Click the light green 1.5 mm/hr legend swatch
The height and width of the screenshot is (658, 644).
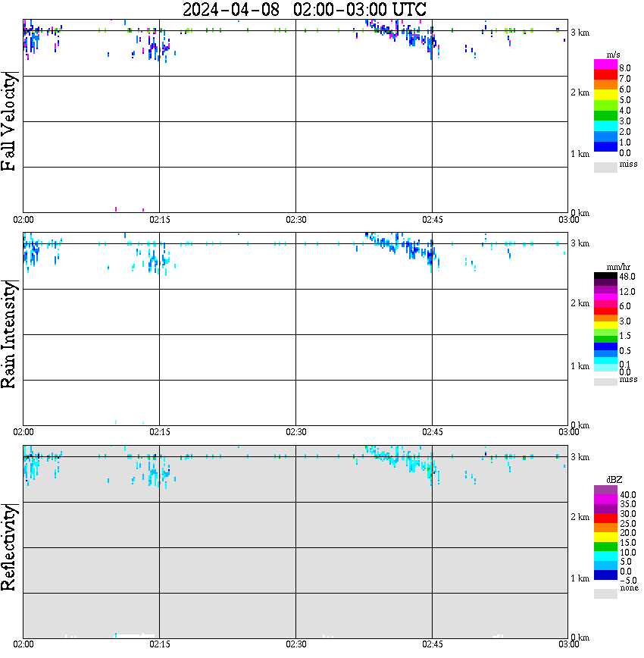coord(605,332)
